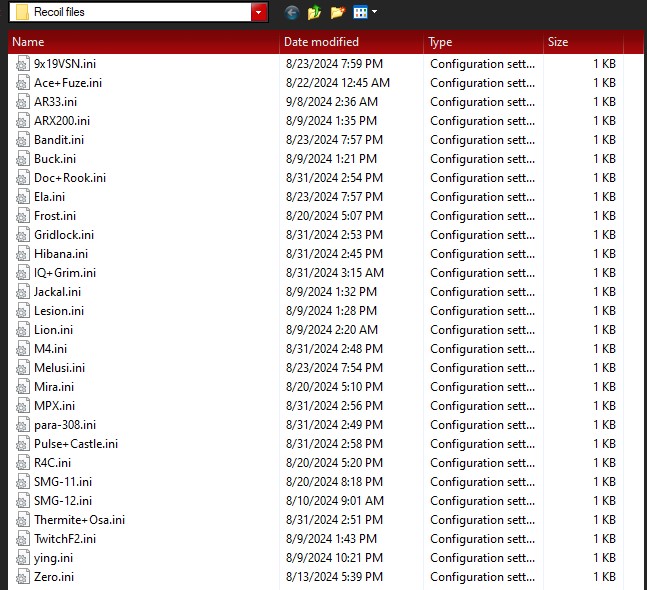Sort by the Type column header
Viewport: 647px width, 590px height.
point(484,42)
